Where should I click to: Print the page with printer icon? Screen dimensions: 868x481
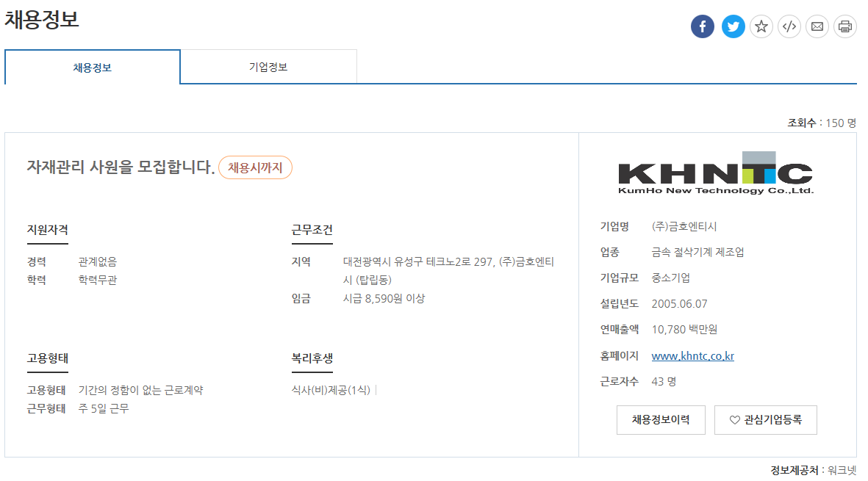[x=844, y=26]
